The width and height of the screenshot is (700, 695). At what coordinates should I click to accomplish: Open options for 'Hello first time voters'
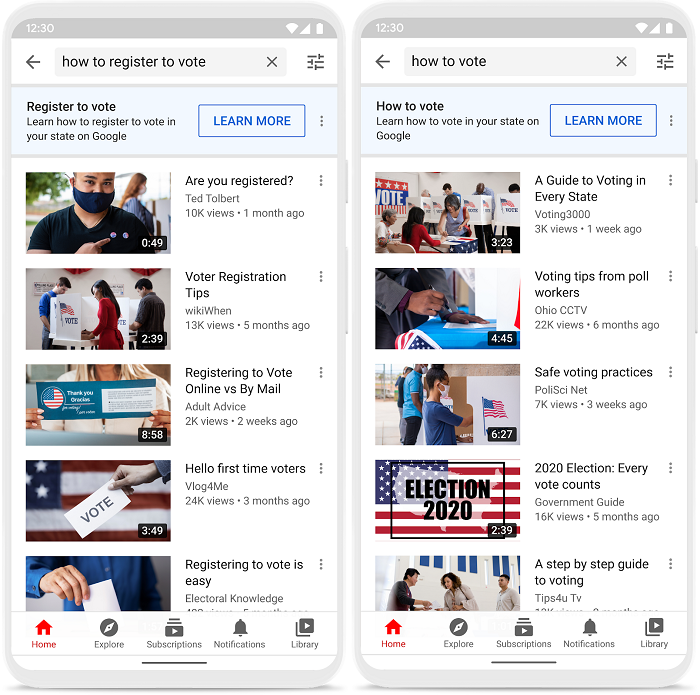click(x=321, y=468)
